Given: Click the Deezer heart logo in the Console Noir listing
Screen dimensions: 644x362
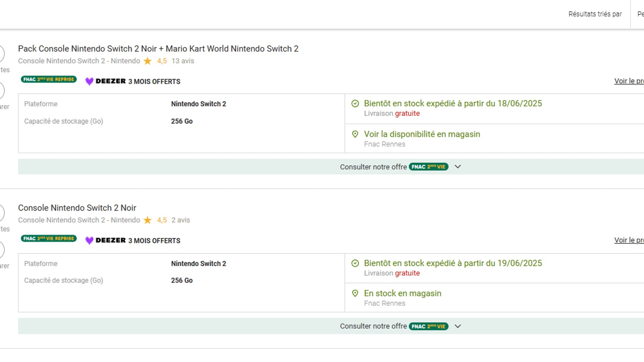Looking at the screenshot, I should point(89,240).
